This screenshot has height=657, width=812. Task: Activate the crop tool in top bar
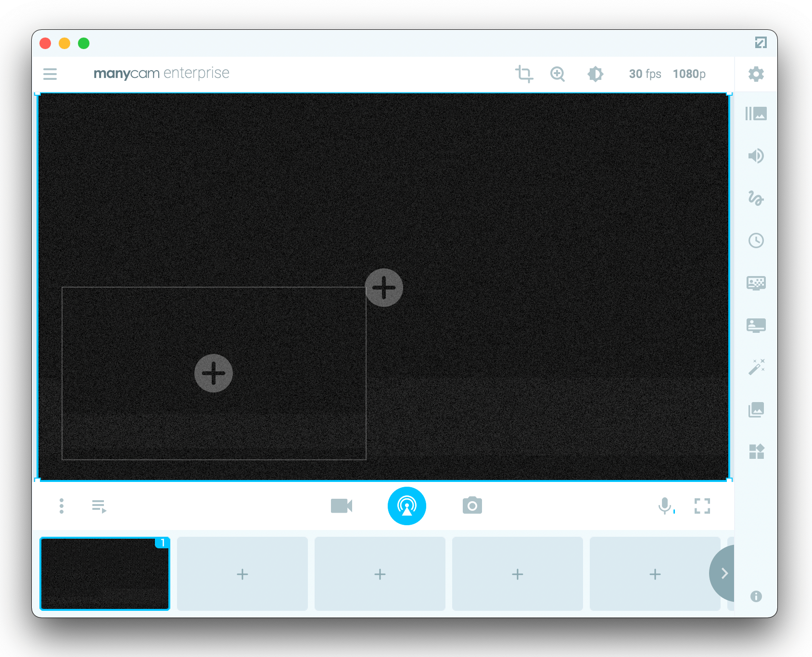click(x=524, y=74)
